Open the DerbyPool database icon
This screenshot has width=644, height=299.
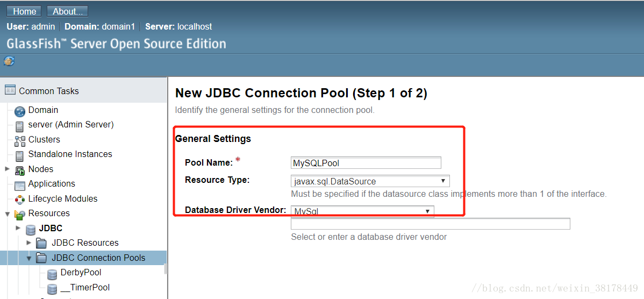[52, 274]
